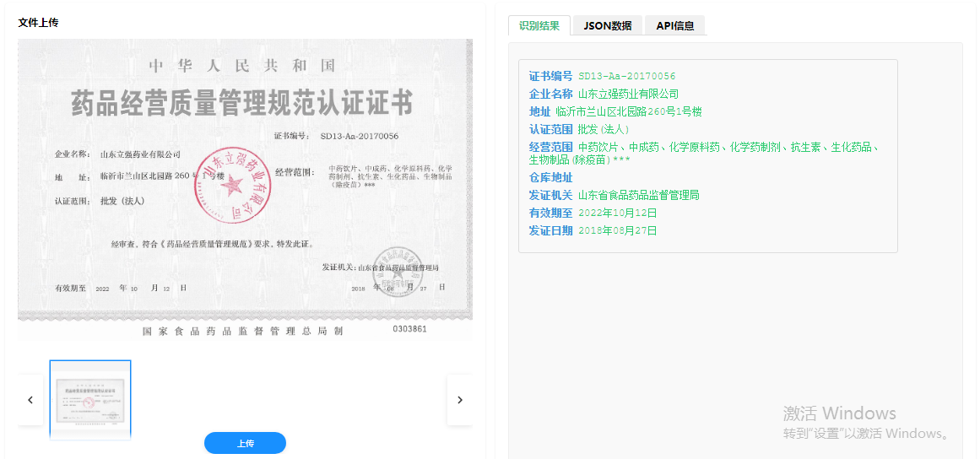Click the 发证机关 field label
This screenshot has width=980, height=459.
point(550,196)
